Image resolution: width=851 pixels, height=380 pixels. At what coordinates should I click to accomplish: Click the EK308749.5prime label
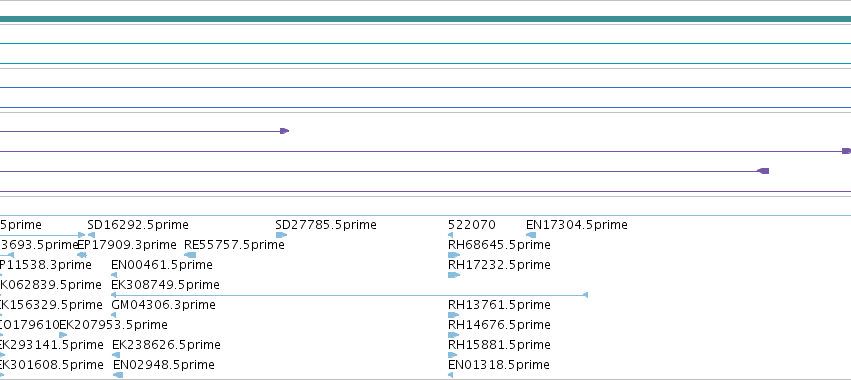tap(166, 285)
